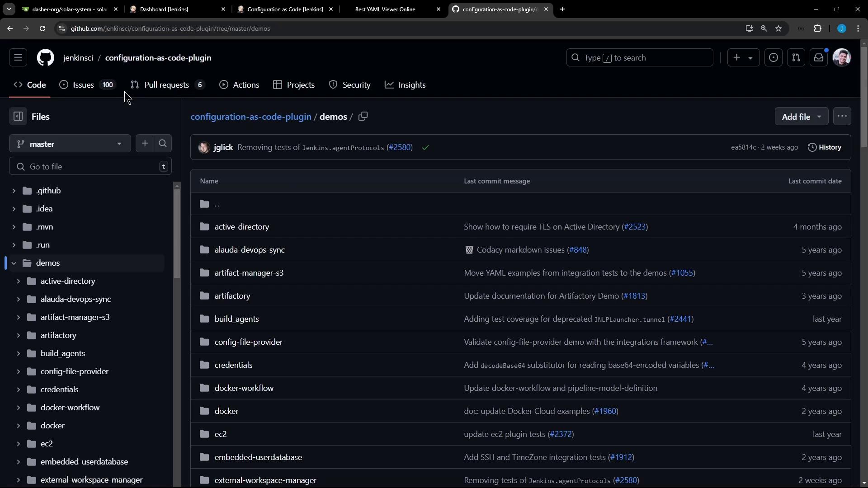This screenshot has width=868, height=488.
Task: Click the Go to file input
Action: [90, 167]
